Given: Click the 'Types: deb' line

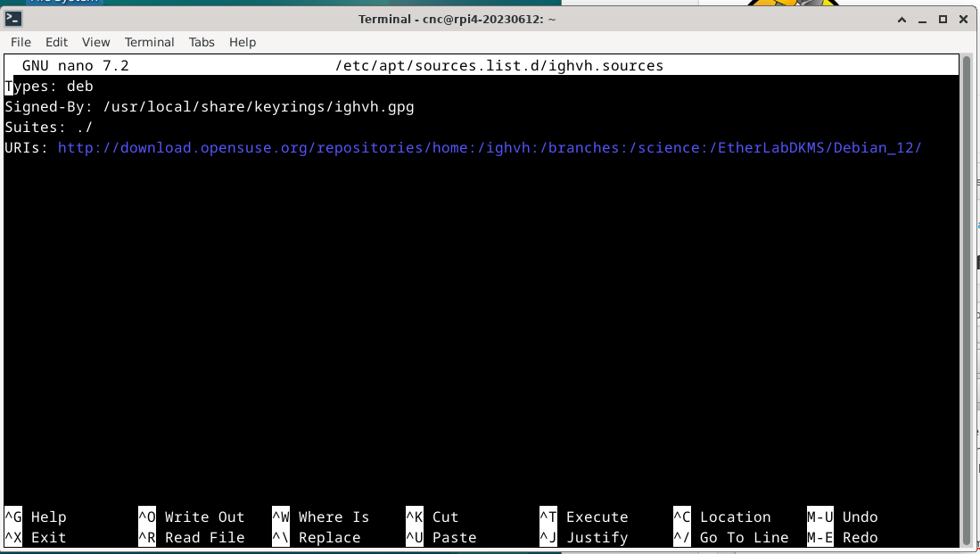Looking at the screenshot, I should (49, 87).
